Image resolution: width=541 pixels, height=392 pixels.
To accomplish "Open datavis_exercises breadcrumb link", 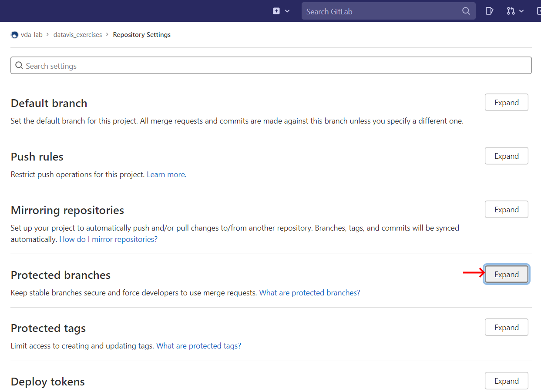I will coord(77,35).
